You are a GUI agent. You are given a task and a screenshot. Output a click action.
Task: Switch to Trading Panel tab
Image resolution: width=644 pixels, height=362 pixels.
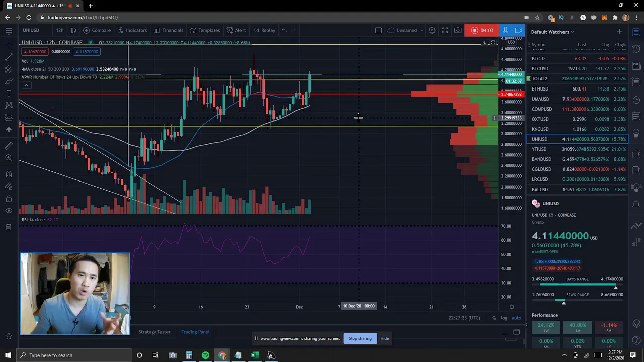click(x=195, y=332)
